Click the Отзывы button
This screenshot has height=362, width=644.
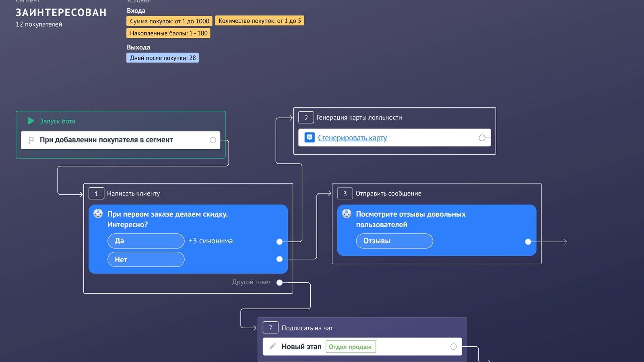[394, 241]
